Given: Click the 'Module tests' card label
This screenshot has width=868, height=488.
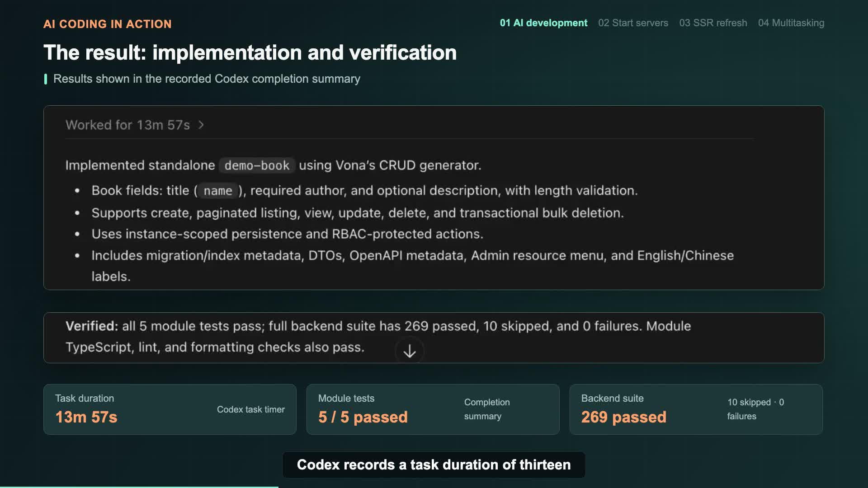Looking at the screenshot, I should pos(346,398).
